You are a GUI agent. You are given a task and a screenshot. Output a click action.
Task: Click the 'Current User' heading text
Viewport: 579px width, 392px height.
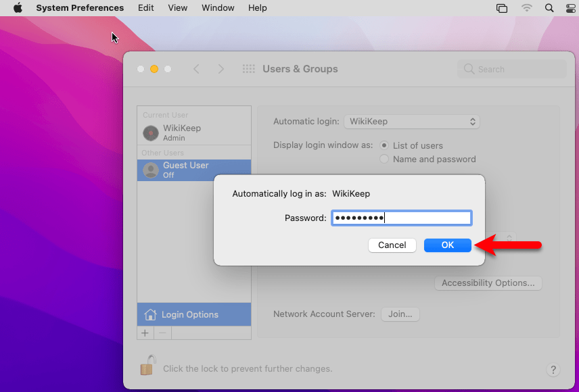(166, 115)
